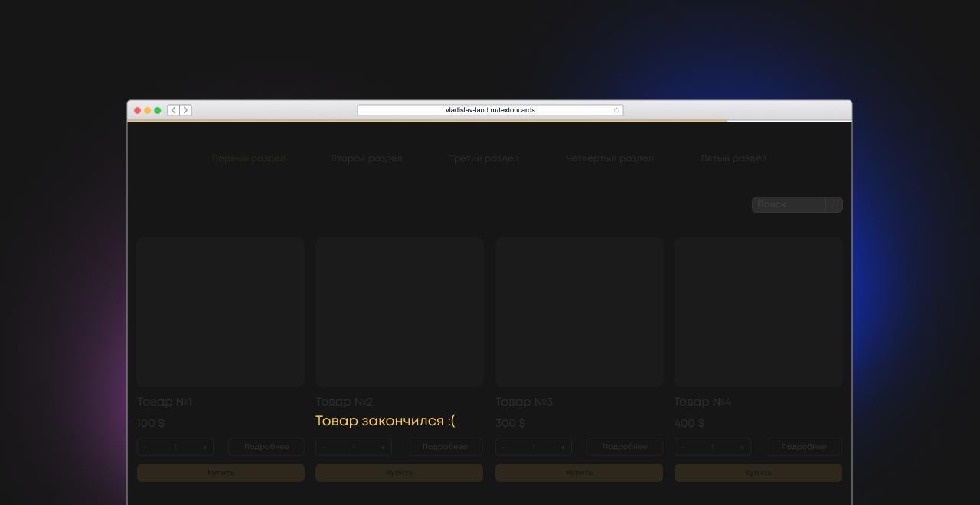
Task: Click the 100 $ price
Action: (151, 423)
